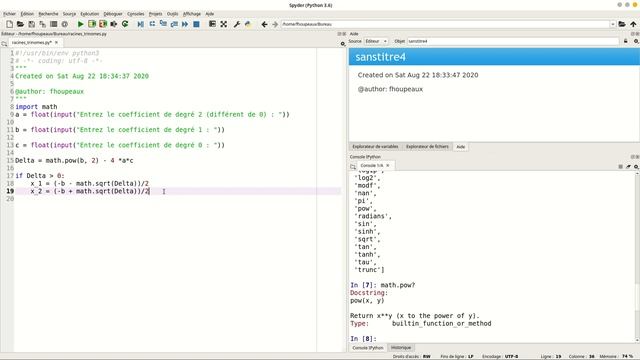Select the Aide tab below the help pane
The width and height of the screenshot is (640, 360).
[460, 147]
